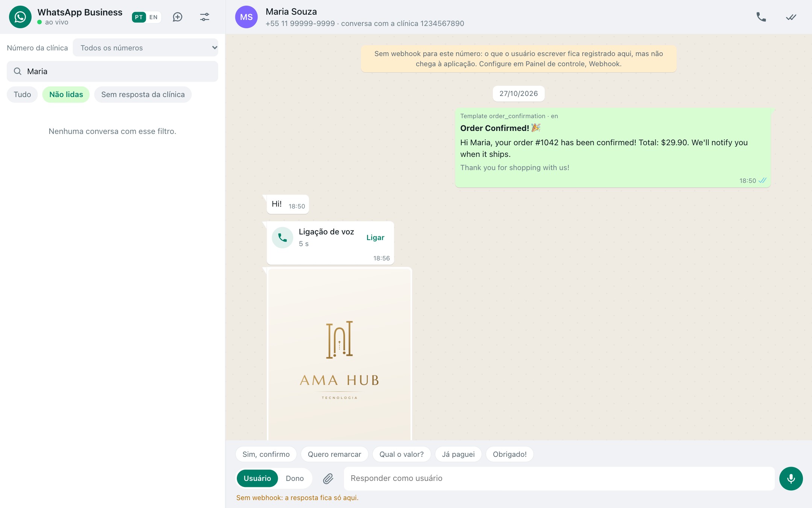Viewport: 812px width, 508px height.
Task: Click the Sem webhook footer note
Action: click(x=297, y=497)
